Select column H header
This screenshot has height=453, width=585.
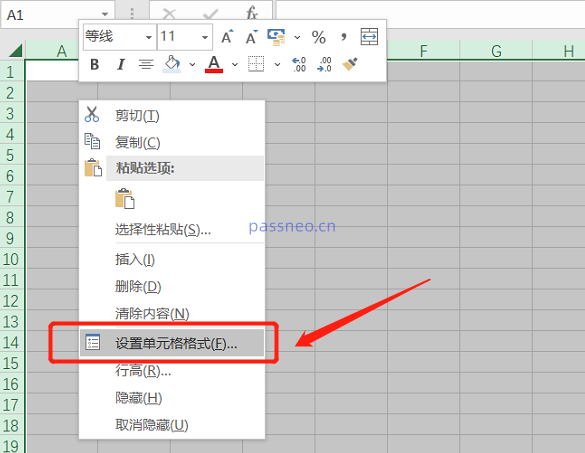coord(559,51)
